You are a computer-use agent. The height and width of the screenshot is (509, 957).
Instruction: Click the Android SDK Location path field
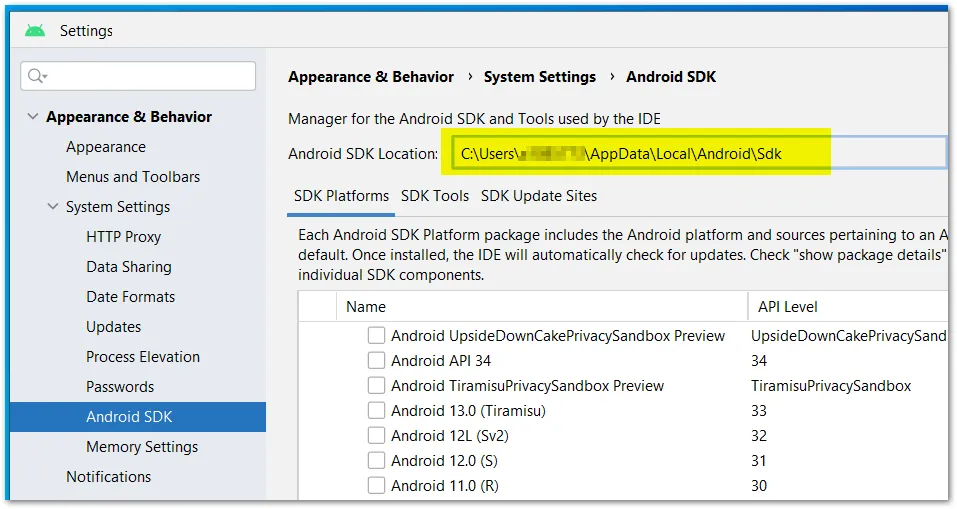coord(698,153)
